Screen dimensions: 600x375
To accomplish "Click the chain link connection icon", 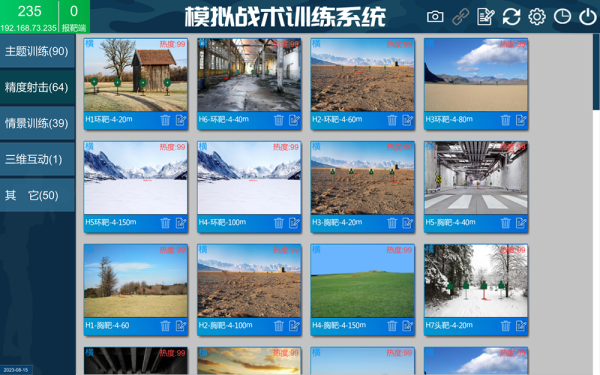I will pos(460,17).
